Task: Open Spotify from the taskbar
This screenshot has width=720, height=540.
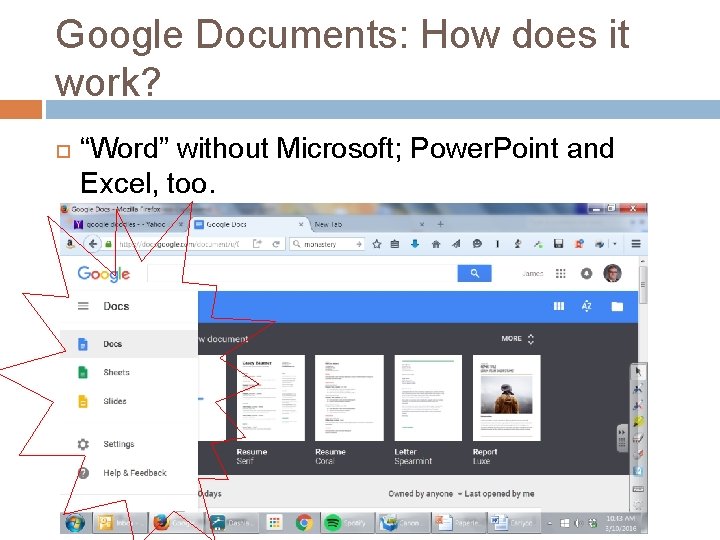Action: (x=347, y=523)
